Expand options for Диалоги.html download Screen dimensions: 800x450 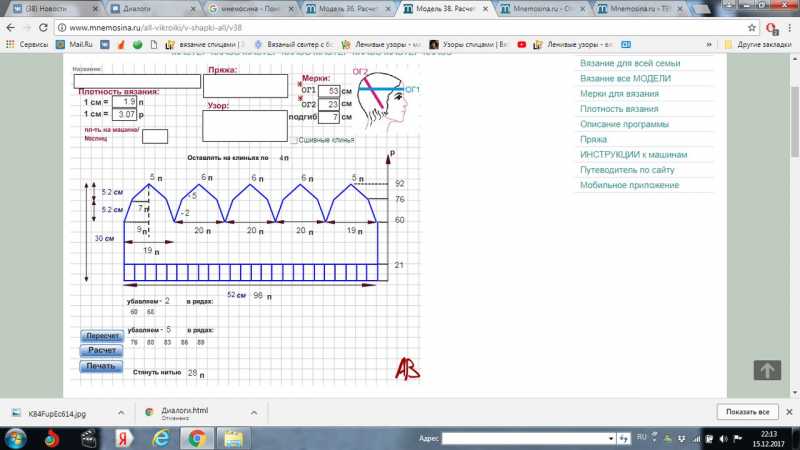(x=249, y=412)
